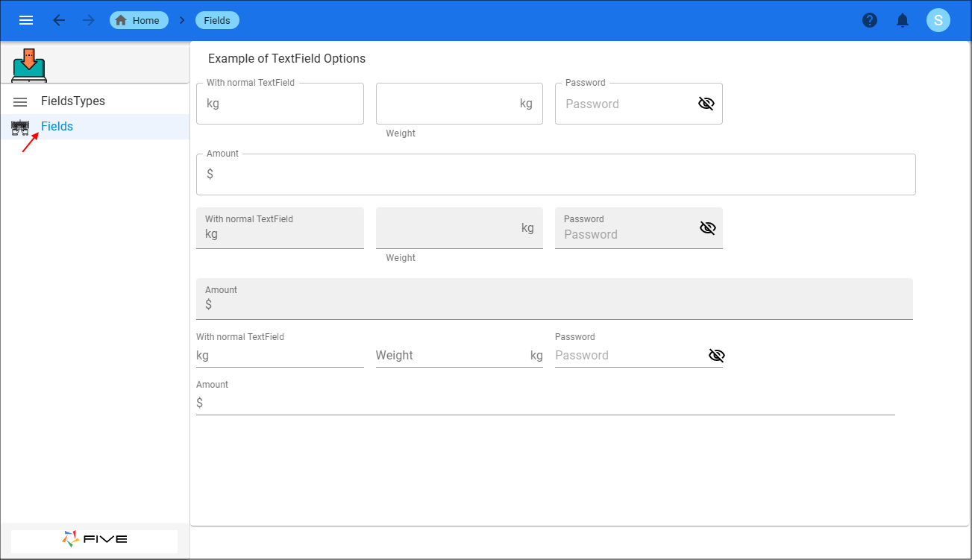Click the Fields app icon beside its label
This screenshot has height=560, width=972.
pyautogui.click(x=20, y=127)
